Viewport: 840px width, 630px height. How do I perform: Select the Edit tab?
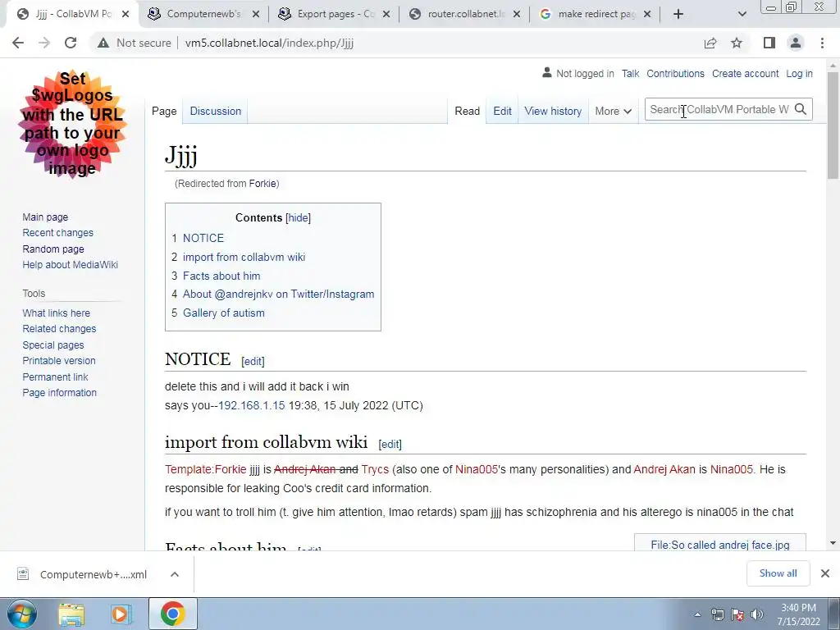[x=503, y=111]
